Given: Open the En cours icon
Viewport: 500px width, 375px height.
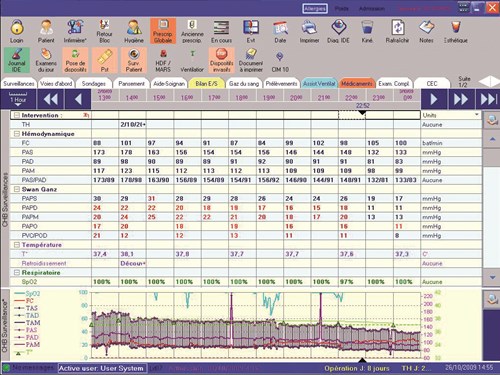Looking at the screenshot, I should click(221, 31).
